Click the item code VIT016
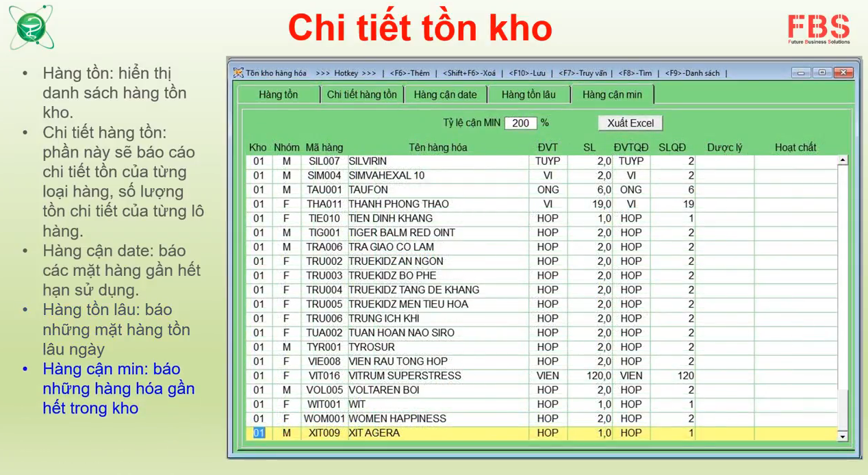 tap(324, 376)
